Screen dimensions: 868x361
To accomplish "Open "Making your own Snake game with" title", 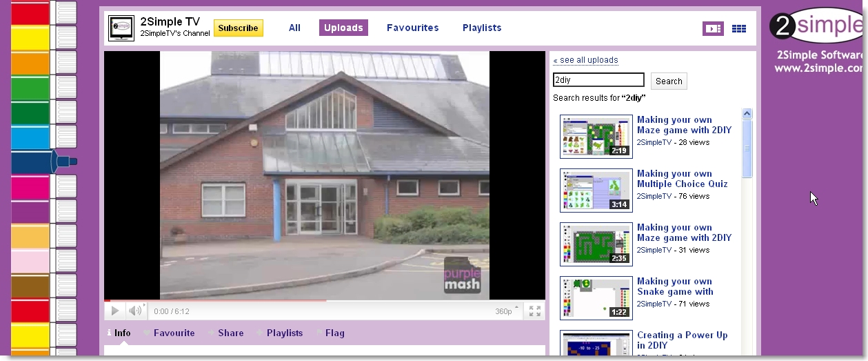I will click(675, 286).
